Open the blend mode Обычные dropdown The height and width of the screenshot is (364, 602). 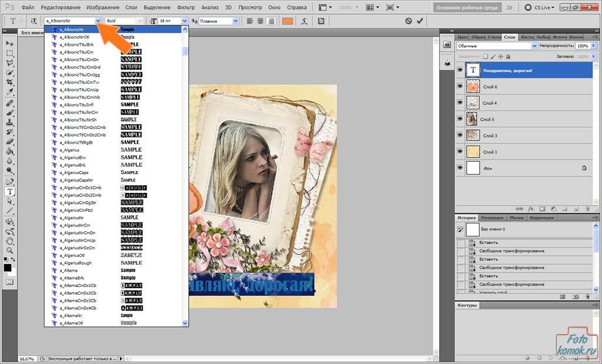pos(534,45)
